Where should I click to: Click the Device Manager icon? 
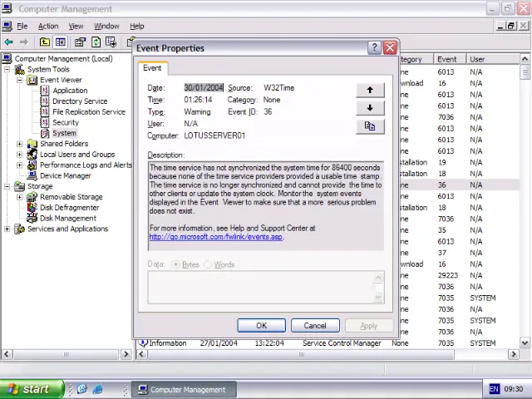(x=32, y=175)
